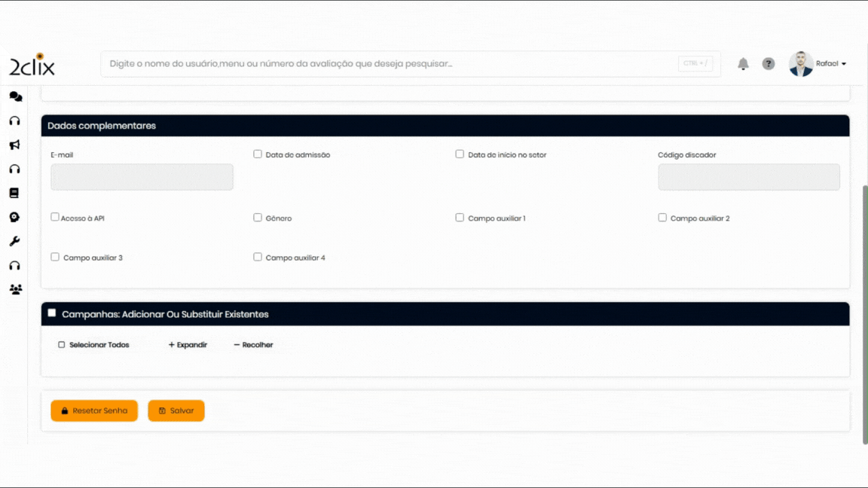
Task: Click the users group sidebar icon
Action: point(15,289)
